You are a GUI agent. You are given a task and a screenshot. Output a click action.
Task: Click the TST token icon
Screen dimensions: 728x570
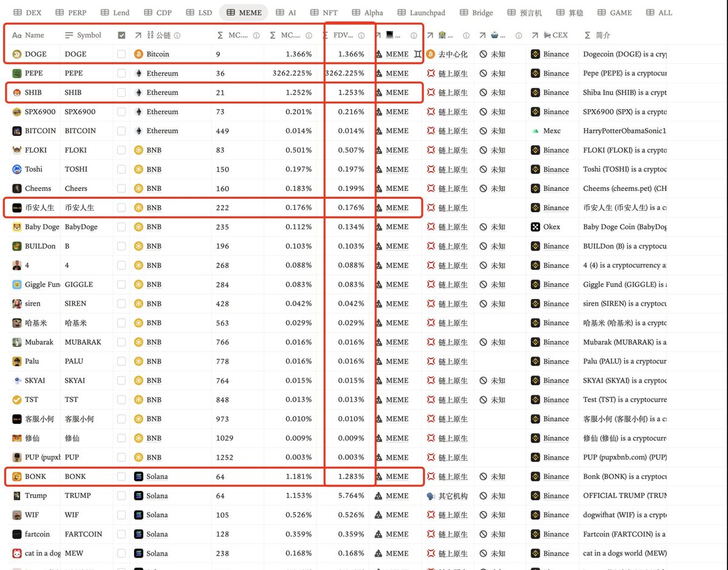pos(17,400)
